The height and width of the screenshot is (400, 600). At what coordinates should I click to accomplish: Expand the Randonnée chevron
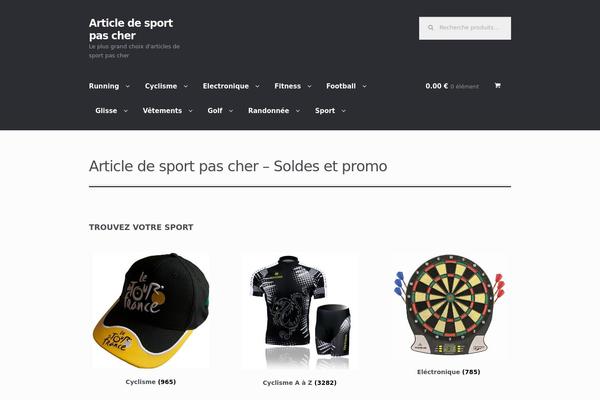point(297,111)
